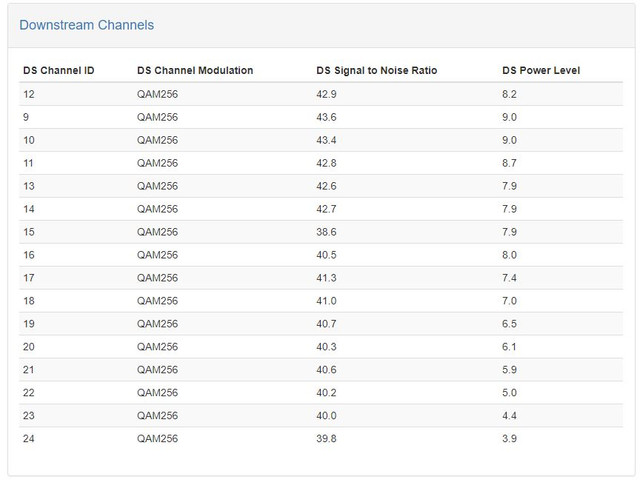This screenshot has width=640, height=485.
Task: Click channel ID 21 cell
Action: coord(29,370)
